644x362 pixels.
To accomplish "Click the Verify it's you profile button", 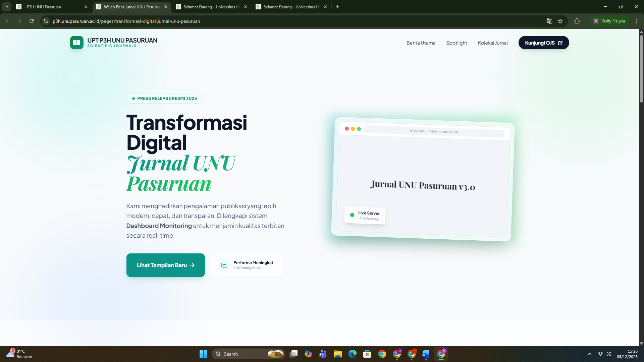I will (x=609, y=21).
